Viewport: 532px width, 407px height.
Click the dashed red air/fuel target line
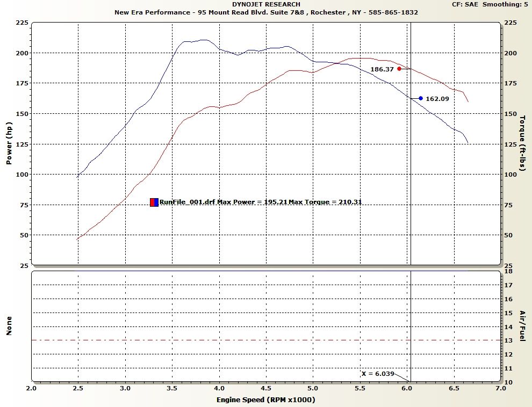coord(215,340)
